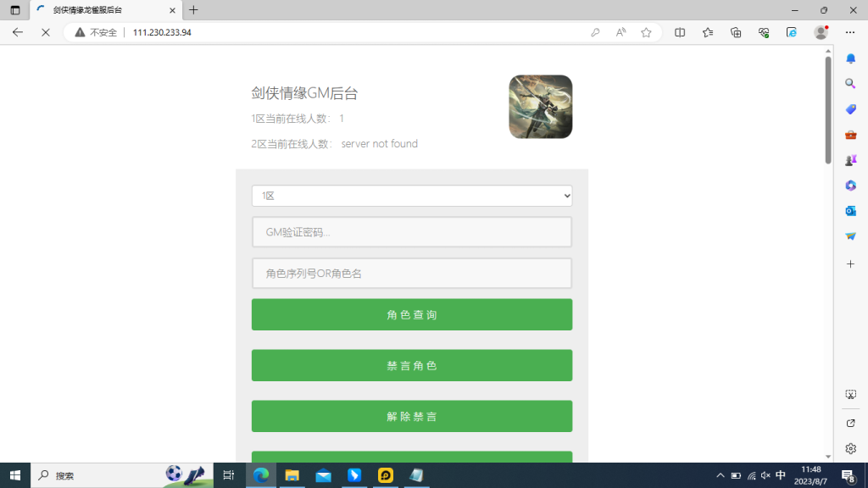Screen dimensions: 868x488
Task: Click the favorites star in address bar
Action: tap(646, 32)
